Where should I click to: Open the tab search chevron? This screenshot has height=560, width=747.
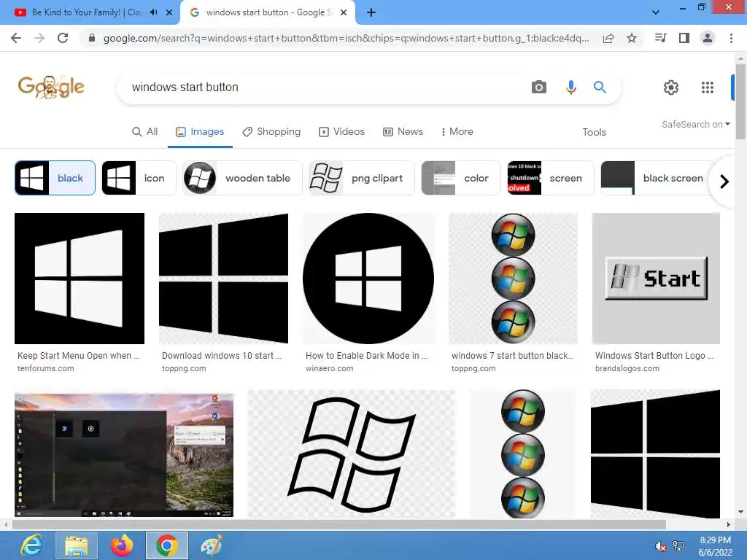click(x=656, y=12)
